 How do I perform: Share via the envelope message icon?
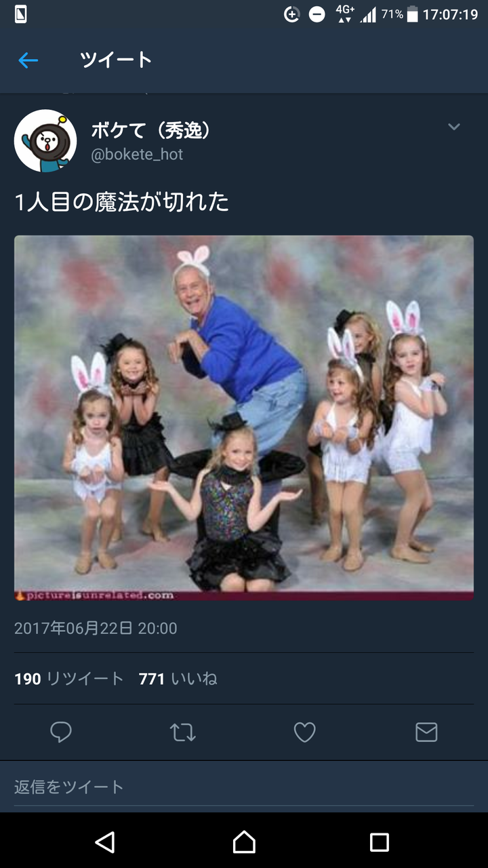[426, 732]
